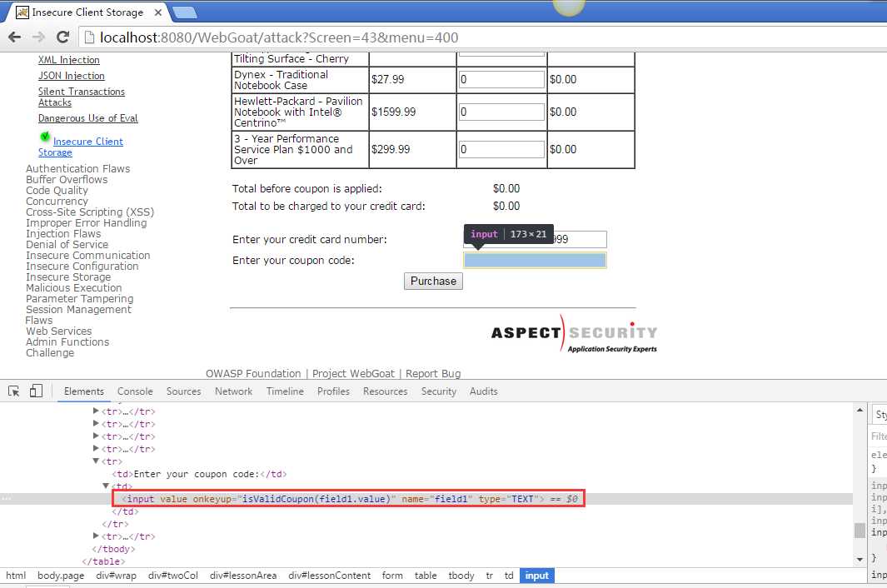Click quantity field for Dynex Notebook Case

(x=501, y=79)
